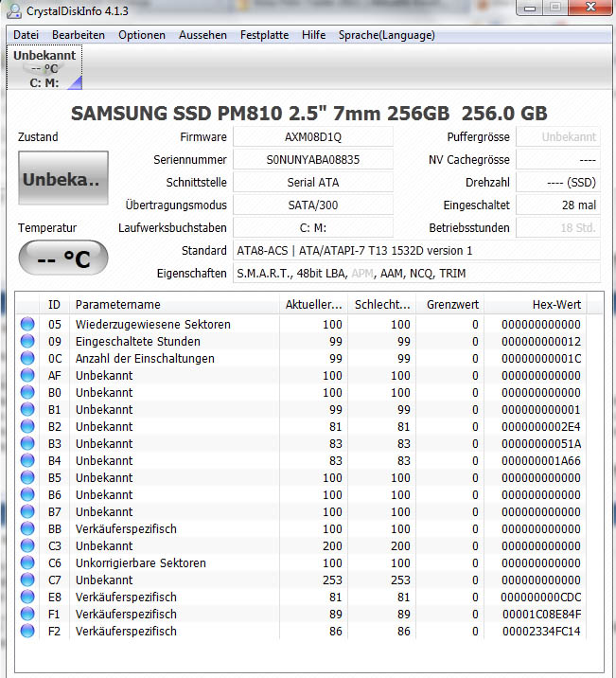The image size is (616, 678).
Task: Click the Betriebsstunden field 18 Std.
Action: pos(558,228)
